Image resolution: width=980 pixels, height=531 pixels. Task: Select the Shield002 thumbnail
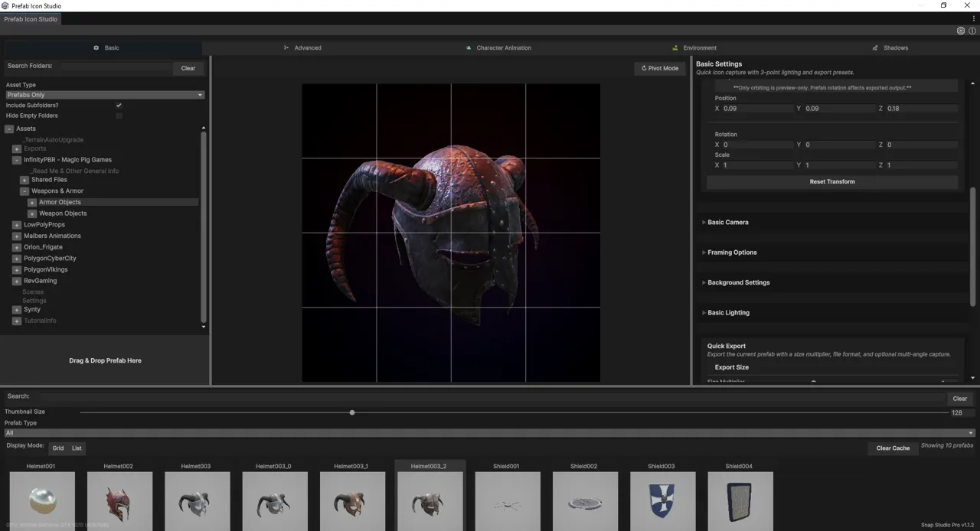(585, 501)
